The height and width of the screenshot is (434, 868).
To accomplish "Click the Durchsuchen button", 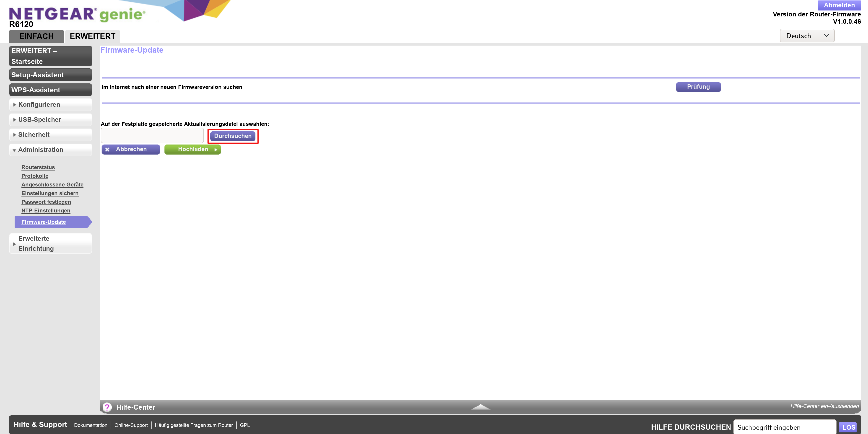I will click(x=233, y=136).
